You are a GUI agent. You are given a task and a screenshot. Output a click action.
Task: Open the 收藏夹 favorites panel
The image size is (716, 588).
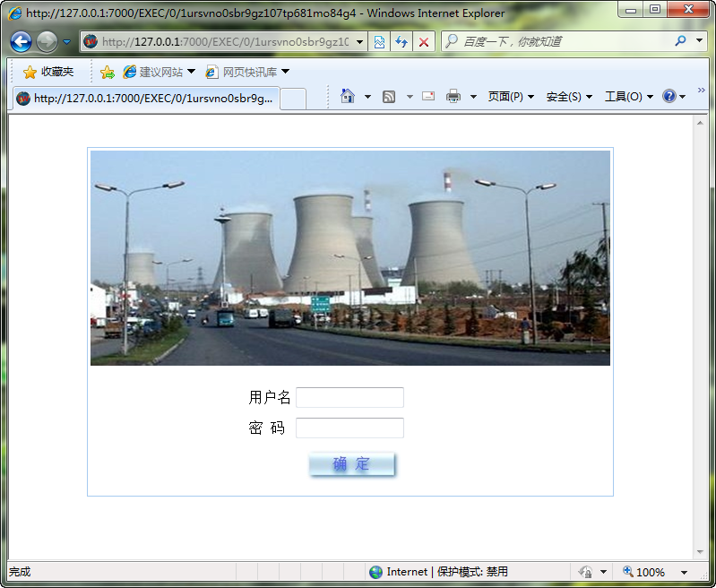coord(48,72)
